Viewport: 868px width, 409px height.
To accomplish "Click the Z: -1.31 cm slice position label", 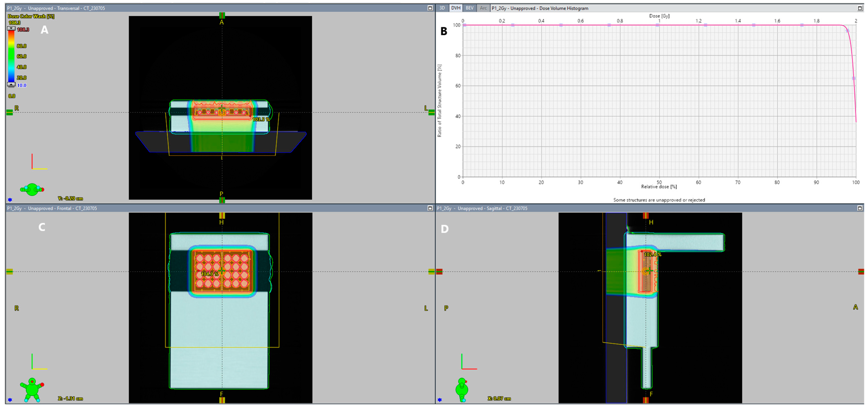I will click(x=70, y=399).
